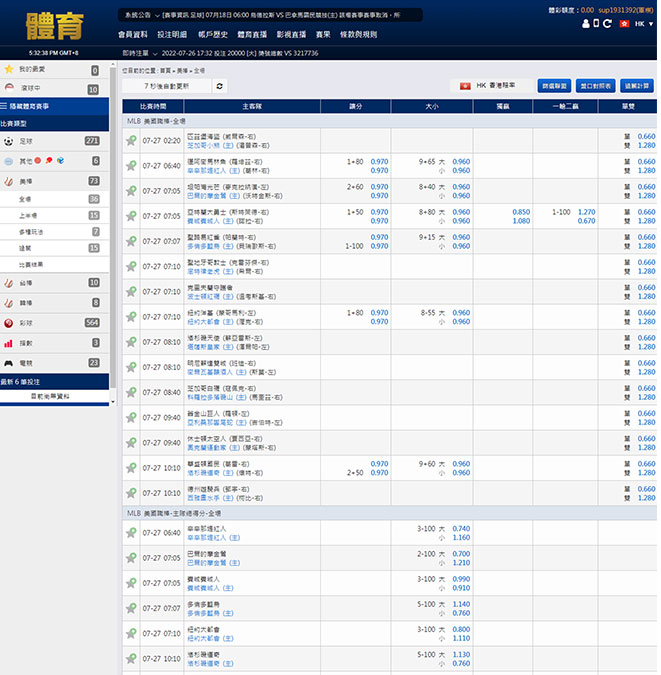This screenshot has width=661, height=675.
Task: Select 全場 submenu, count 36
Action: 54,199
